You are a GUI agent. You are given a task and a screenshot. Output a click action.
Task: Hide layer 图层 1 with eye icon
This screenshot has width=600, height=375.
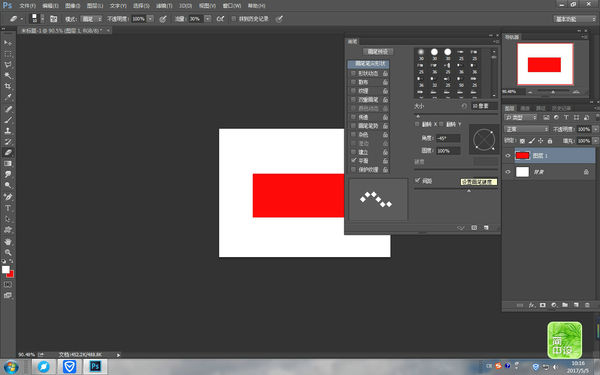508,155
